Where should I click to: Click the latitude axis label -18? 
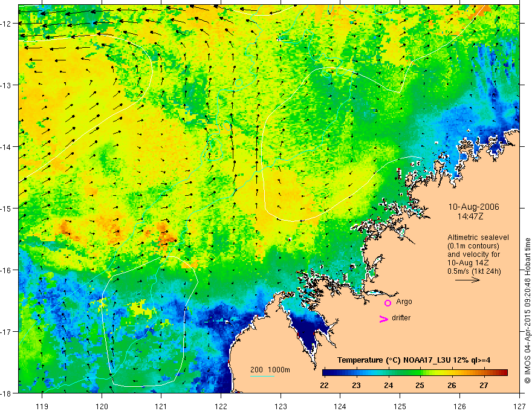tap(7, 393)
